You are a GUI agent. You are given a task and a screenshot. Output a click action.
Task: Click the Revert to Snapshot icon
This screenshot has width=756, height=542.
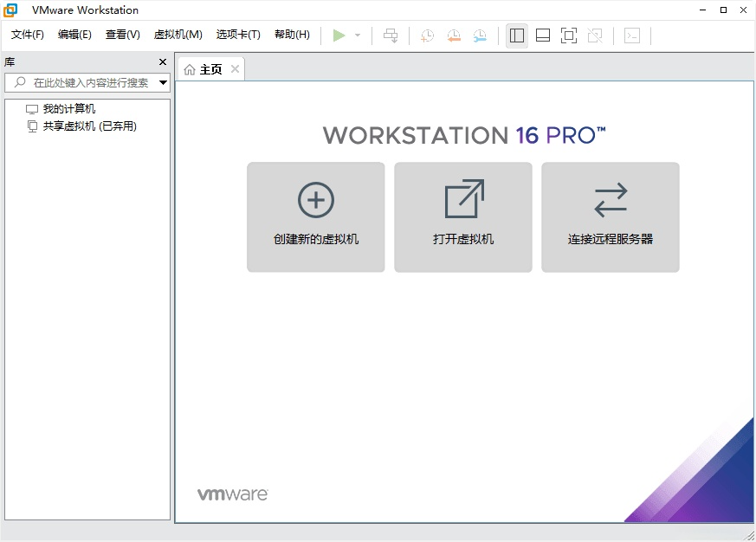(x=454, y=35)
